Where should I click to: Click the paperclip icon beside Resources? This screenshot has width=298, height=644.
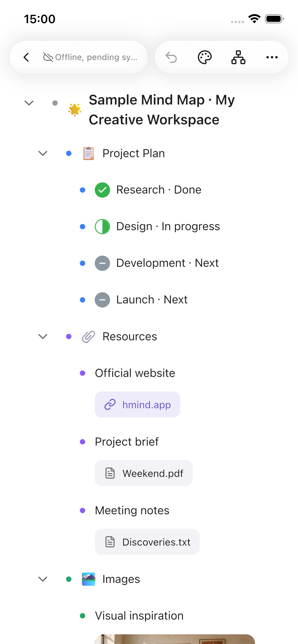coord(89,336)
